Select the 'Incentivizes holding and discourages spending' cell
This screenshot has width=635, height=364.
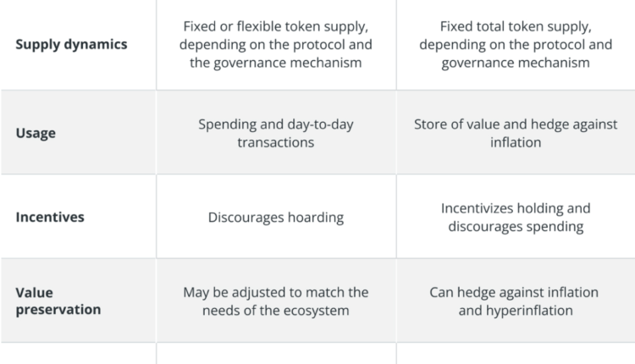[x=515, y=217]
